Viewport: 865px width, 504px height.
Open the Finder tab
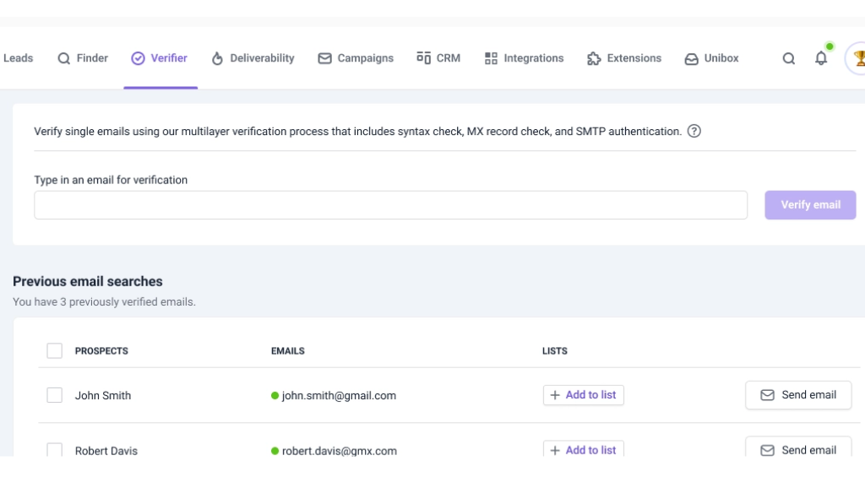click(83, 58)
